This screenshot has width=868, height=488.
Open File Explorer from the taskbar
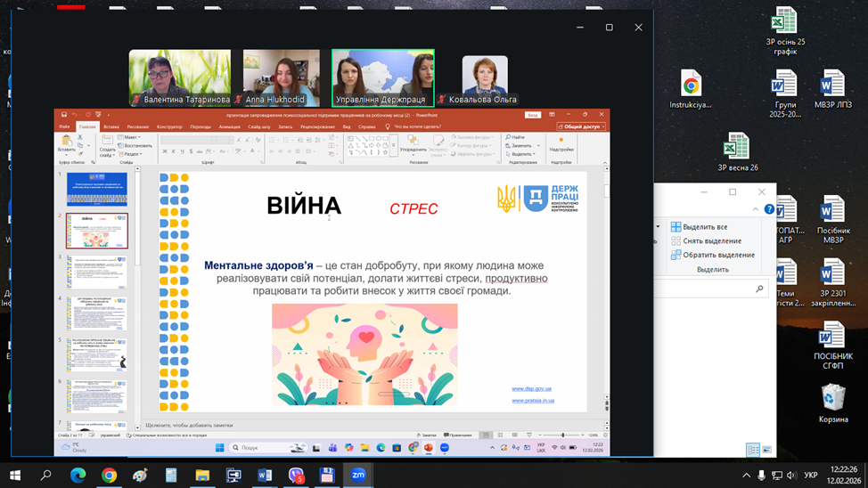click(x=202, y=476)
